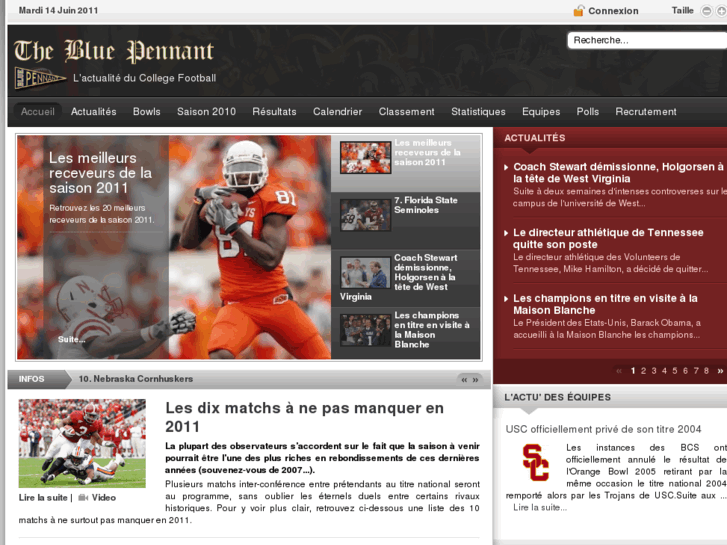The width and height of the screenshot is (727, 545).
Task: Focus the Recherche search field
Action: coord(647,40)
